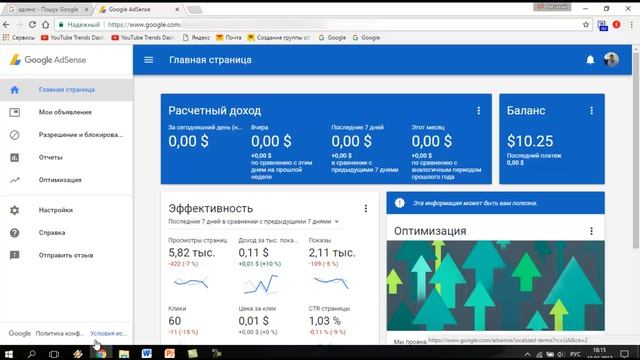Click the Google footer link

click(x=20, y=333)
